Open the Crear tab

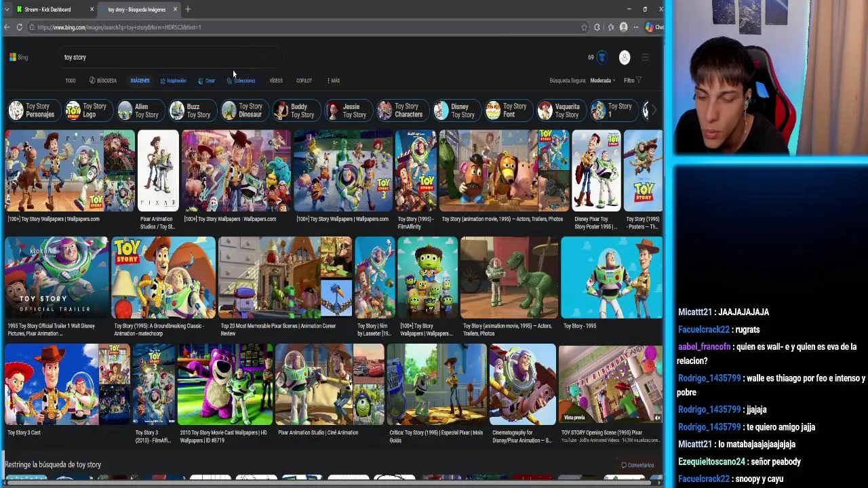[x=207, y=81]
